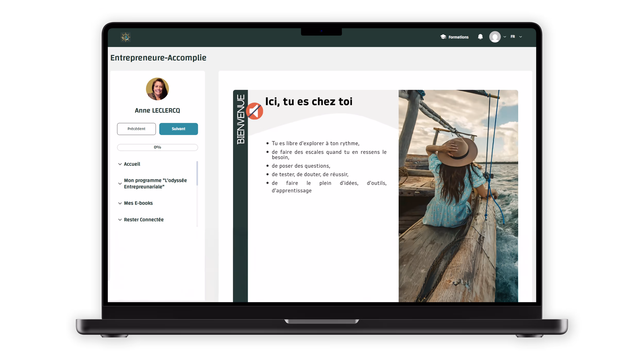This screenshot has height=361, width=644.
Task: Click the compass logo icon
Action: [x=125, y=37]
